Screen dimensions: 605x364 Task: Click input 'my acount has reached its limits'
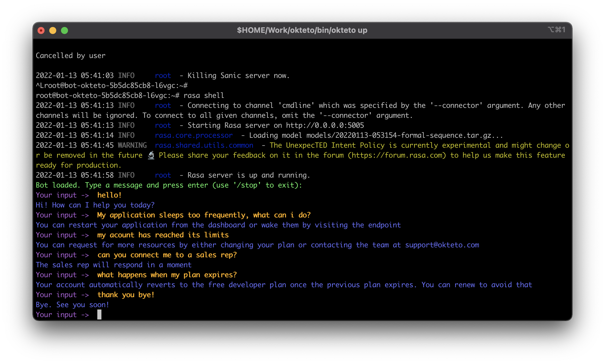[x=163, y=235]
